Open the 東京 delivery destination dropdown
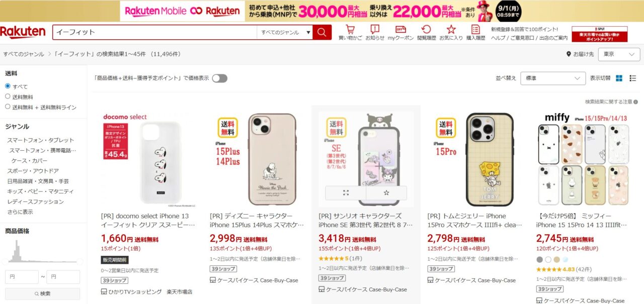The image size is (644, 304). click(619, 54)
